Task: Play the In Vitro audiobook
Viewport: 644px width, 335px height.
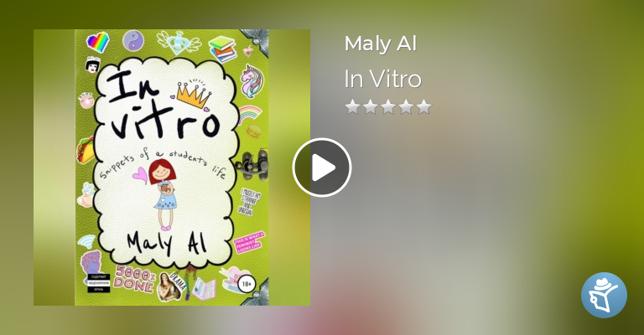Action: (322, 167)
